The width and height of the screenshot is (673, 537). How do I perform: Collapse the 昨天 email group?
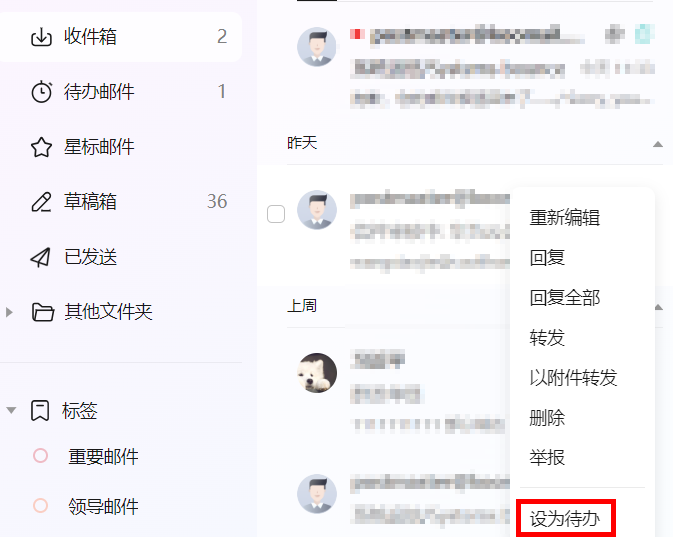(x=658, y=144)
